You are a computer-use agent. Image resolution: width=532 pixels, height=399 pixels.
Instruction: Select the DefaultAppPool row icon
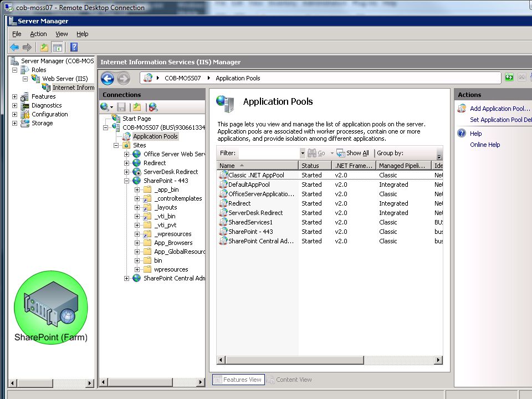[223, 185]
